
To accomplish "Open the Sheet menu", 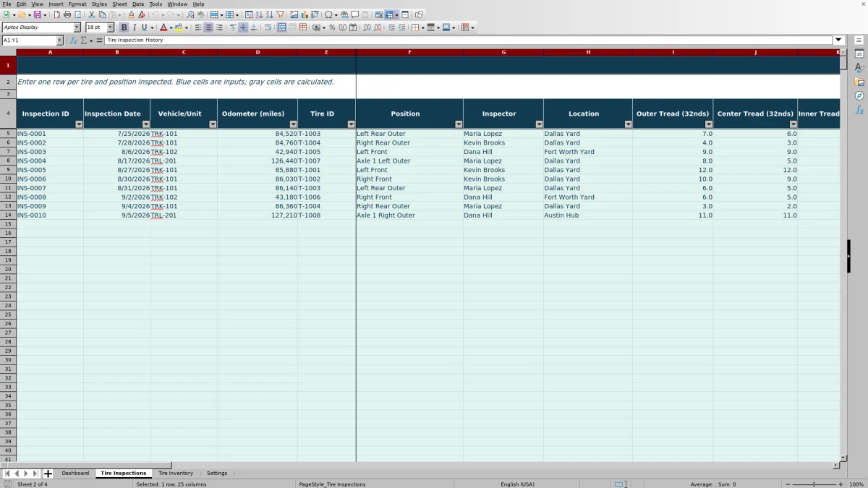I will click(119, 4).
